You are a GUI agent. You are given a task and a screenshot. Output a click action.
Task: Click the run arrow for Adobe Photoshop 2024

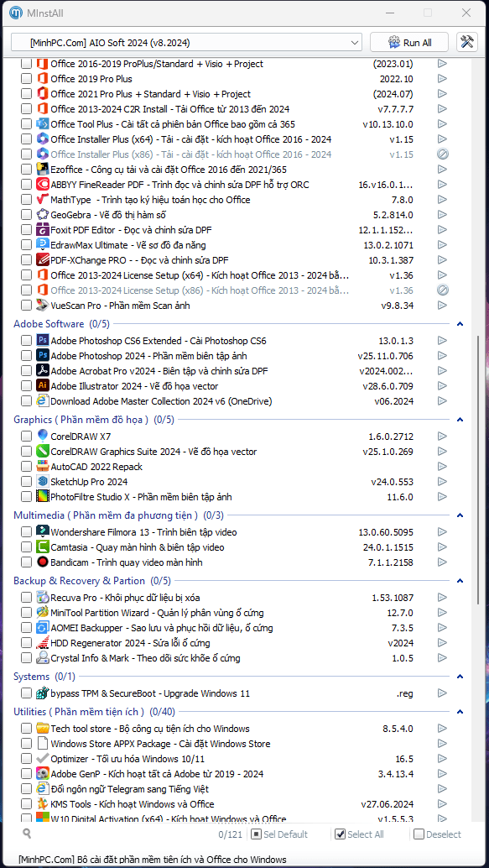(x=441, y=356)
